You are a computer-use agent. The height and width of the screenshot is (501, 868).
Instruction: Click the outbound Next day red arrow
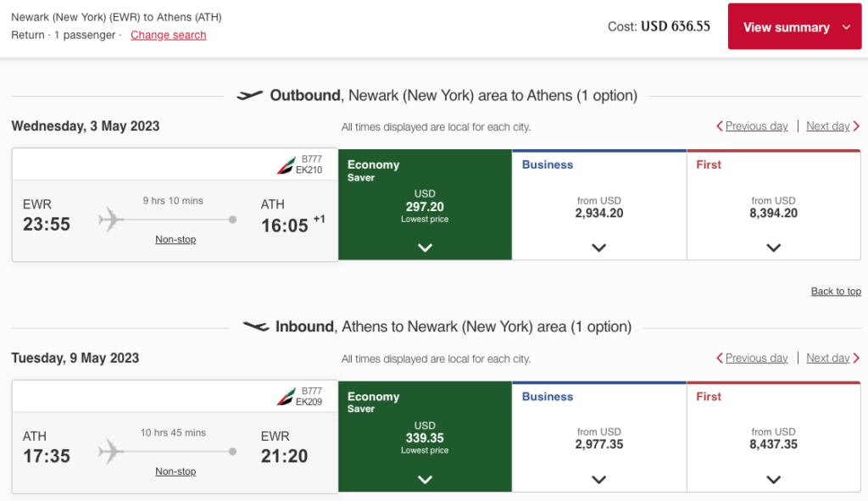point(856,126)
